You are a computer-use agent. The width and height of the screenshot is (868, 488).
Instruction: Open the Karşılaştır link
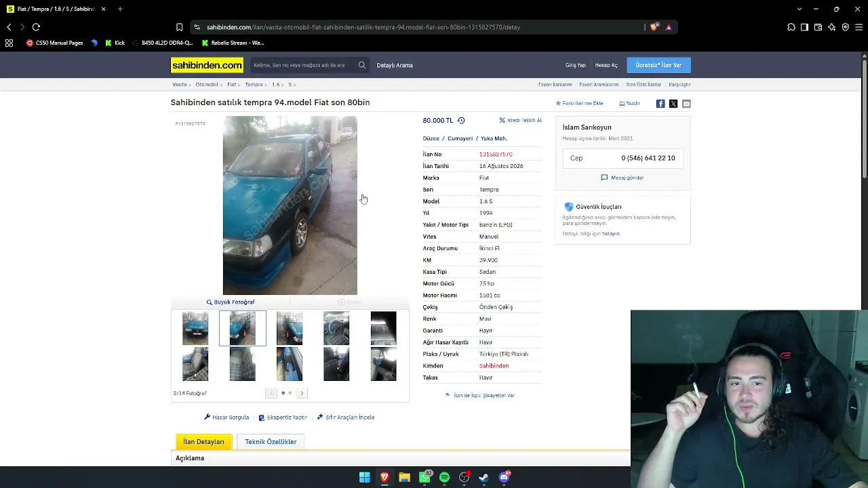[x=679, y=85]
